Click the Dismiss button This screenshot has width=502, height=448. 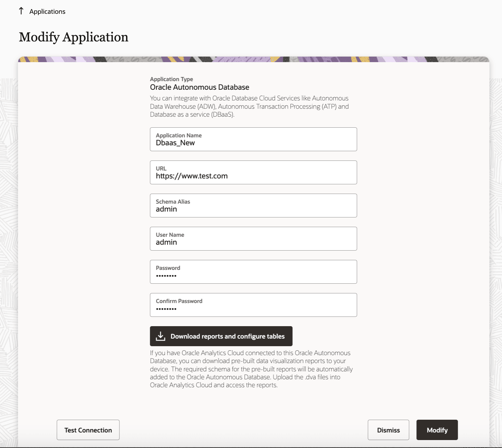(388, 430)
